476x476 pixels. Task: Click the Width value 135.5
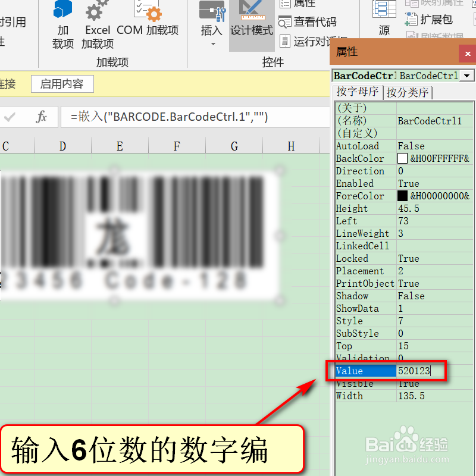[435, 396]
